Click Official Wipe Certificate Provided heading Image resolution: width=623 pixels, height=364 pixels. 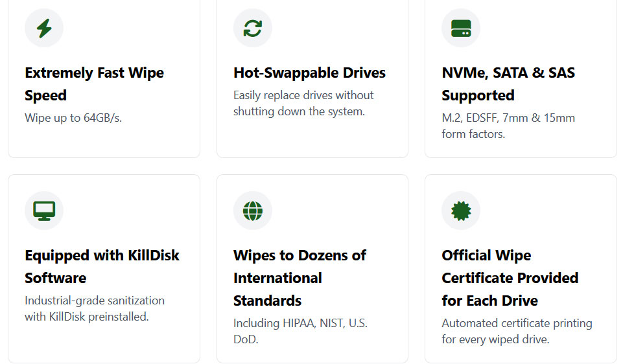pyautogui.click(x=510, y=278)
